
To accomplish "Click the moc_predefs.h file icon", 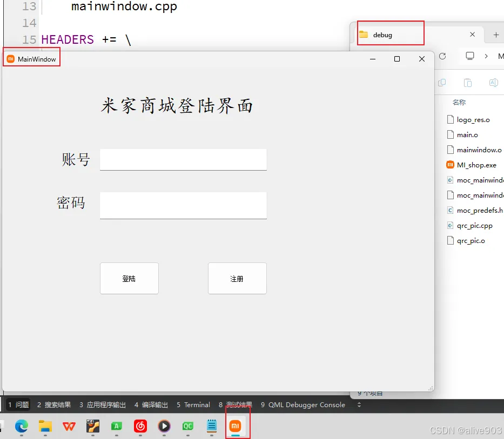I will click(x=451, y=210).
